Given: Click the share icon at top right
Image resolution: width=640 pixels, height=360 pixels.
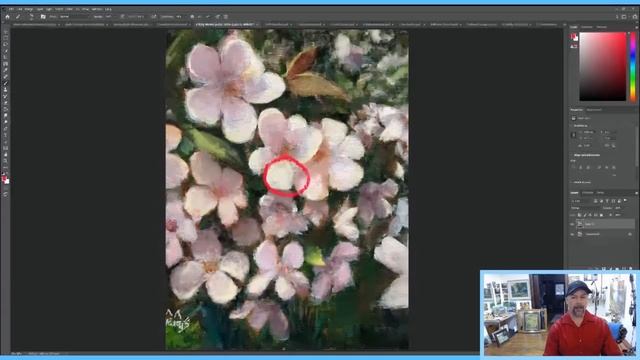Looking at the screenshot, I should tap(634, 17).
